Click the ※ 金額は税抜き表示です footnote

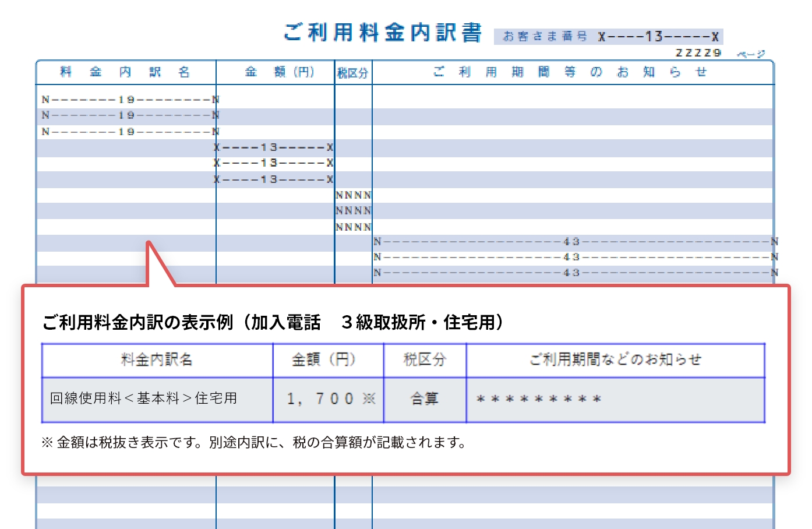coord(253,443)
